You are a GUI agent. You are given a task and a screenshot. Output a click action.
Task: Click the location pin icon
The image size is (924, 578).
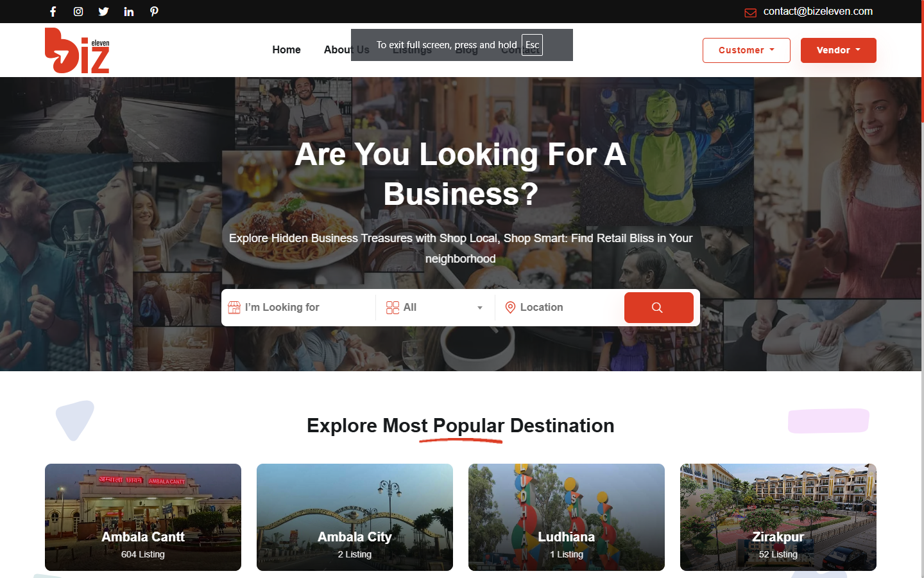(510, 308)
